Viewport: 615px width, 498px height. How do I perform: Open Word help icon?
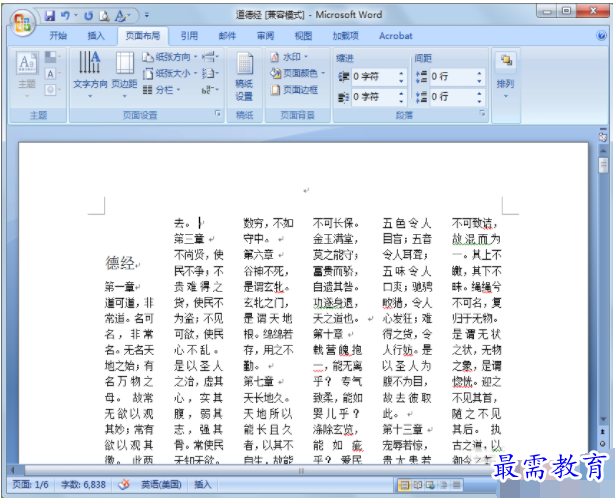[601, 36]
